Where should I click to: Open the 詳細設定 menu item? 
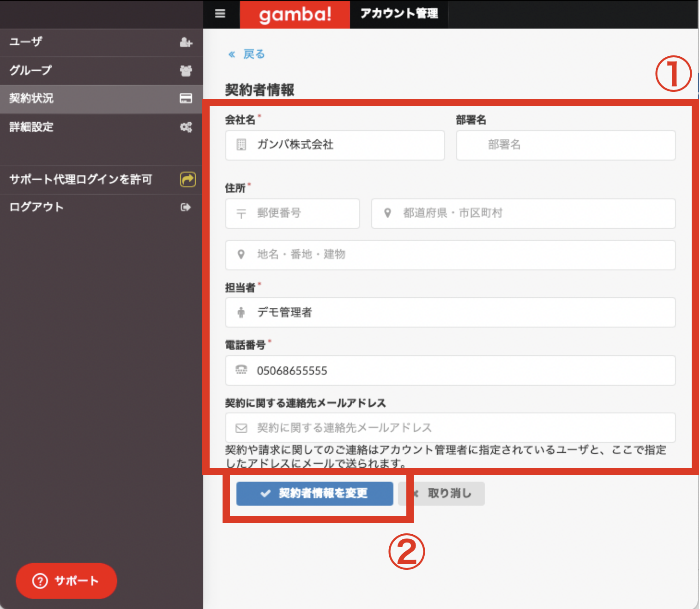(x=102, y=127)
